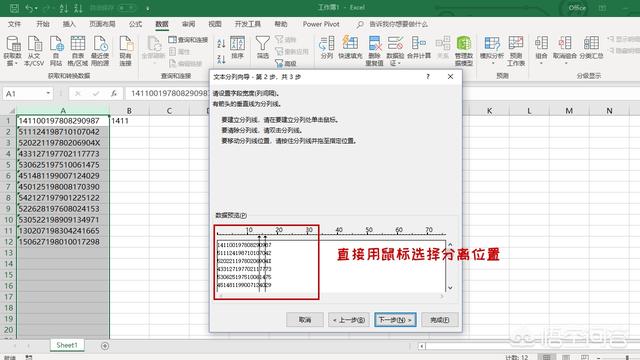Click the fx insert function icon
This screenshot has width=640, height=360.
pos(114,93)
